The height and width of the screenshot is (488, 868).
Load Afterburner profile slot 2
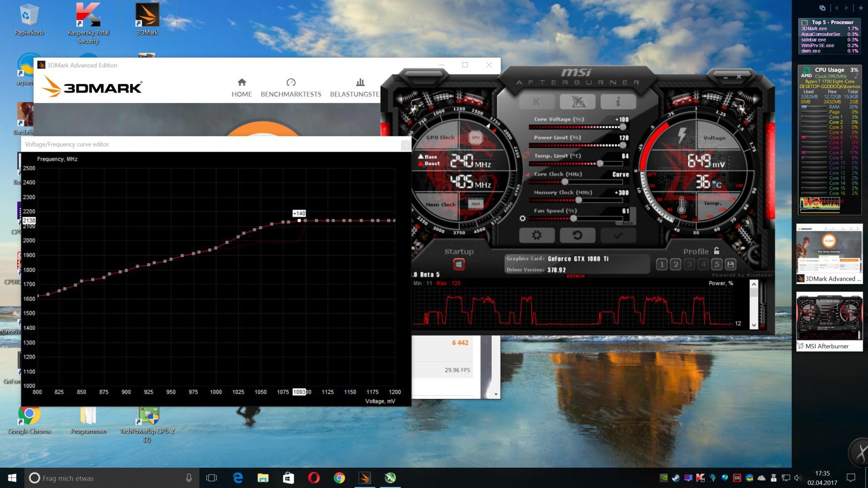point(675,264)
